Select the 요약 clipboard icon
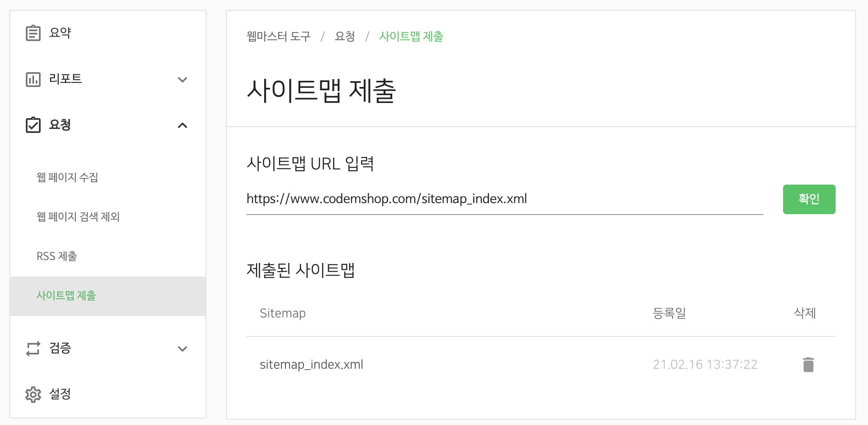 [x=34, y=33]
